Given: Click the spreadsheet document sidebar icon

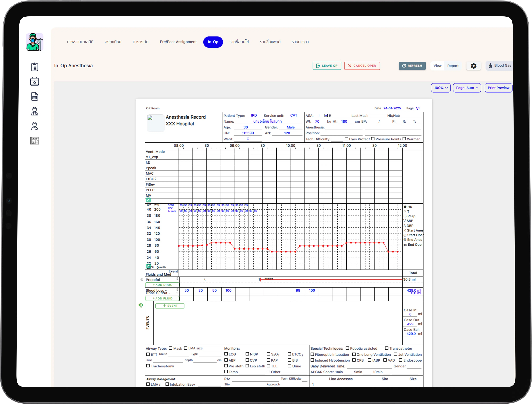Looking at the screenshot, I should pyautogui.click(x=35, y=97).
